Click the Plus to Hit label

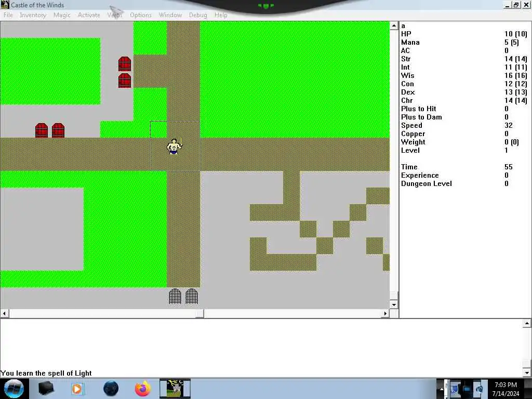click(x=418, y=109)
